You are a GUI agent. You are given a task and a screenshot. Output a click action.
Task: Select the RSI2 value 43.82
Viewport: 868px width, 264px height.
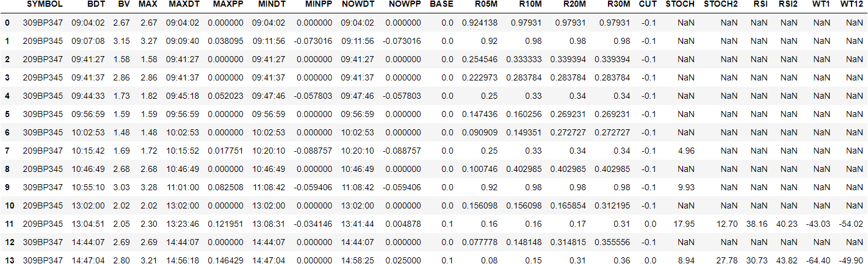788,260
